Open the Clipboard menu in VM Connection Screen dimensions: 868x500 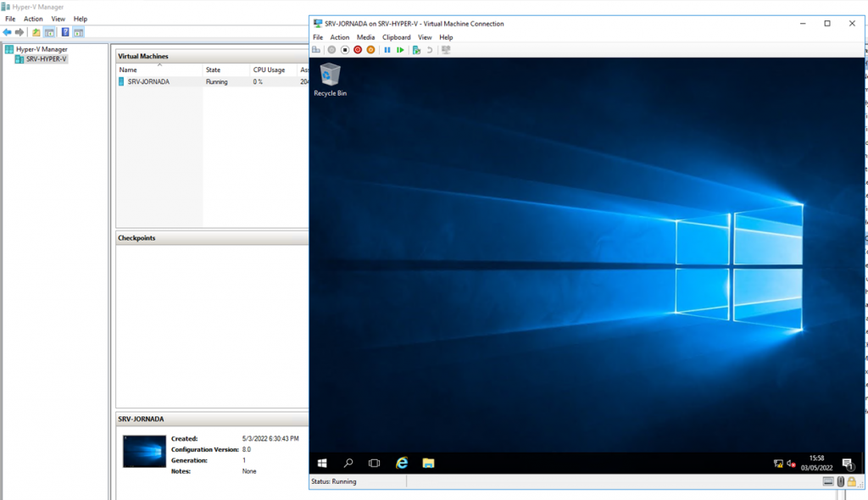coord(396,37)
